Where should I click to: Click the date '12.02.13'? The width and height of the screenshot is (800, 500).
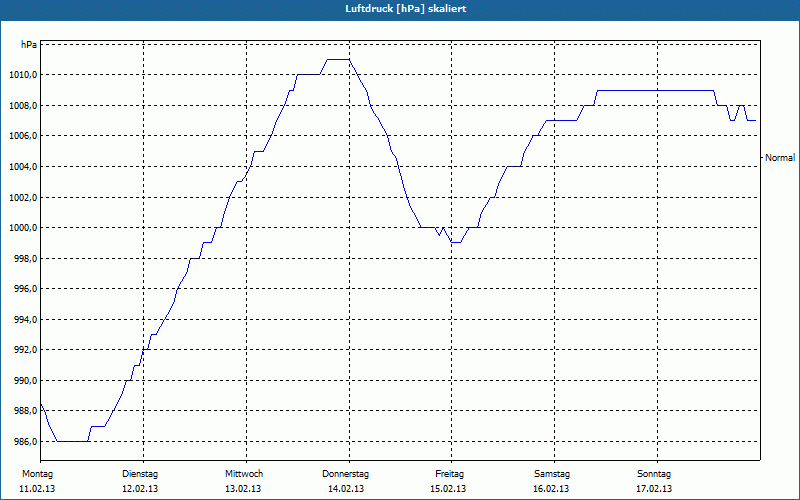[x=140, y=489]
